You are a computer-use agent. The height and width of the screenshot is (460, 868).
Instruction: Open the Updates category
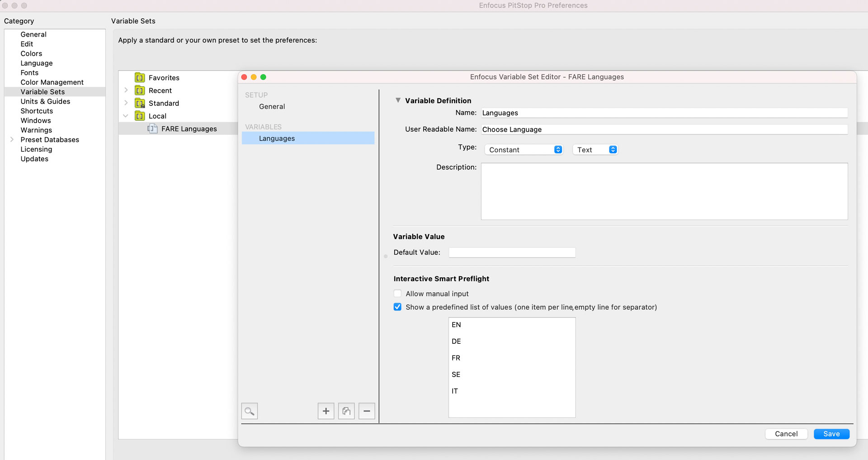click(34, 159)
